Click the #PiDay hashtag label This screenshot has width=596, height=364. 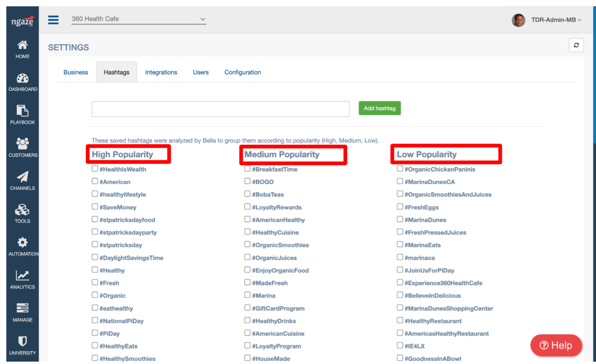(110, 334)
